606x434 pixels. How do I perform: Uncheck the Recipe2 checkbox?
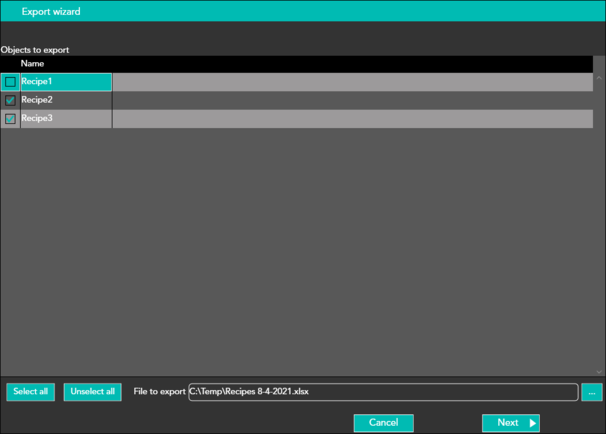point(10,101)
